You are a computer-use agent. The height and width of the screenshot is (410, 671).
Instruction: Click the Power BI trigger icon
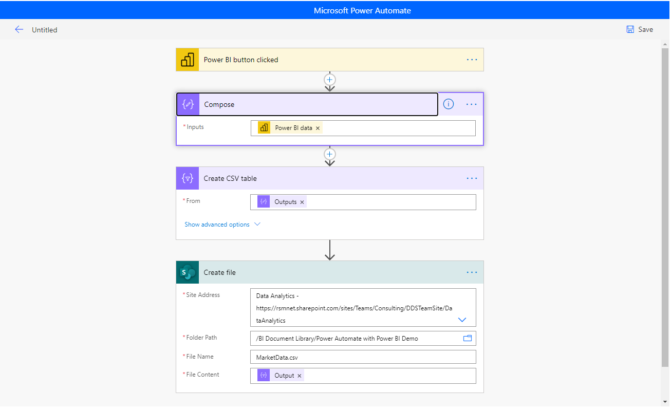click(187, 59)
